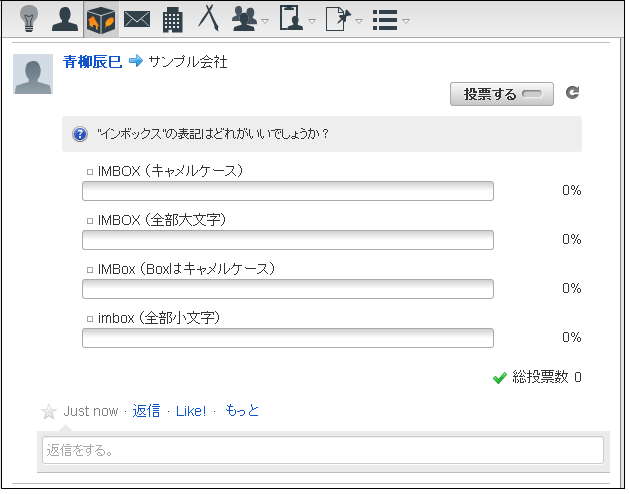630x494 pixels.
Task: Open the user board icon
Action: pos(291,18)
